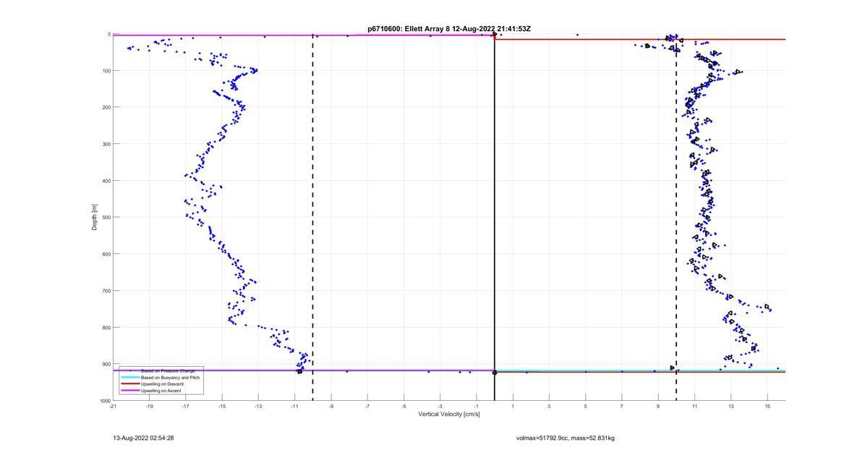Screen dimensions: 868x450
Task: Click the x-axis tick label '-17'
Action: pos(186,406)
